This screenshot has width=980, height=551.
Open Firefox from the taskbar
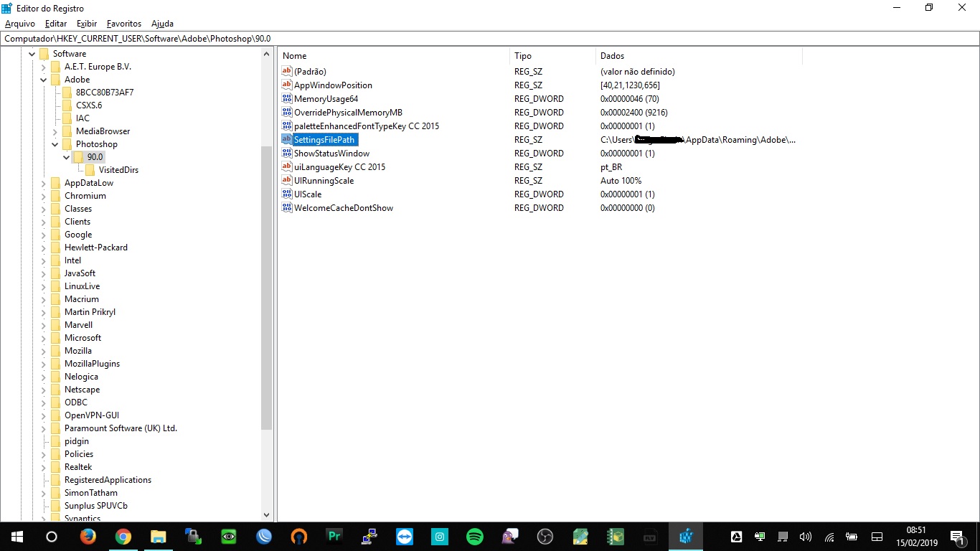tap(88, 536)
